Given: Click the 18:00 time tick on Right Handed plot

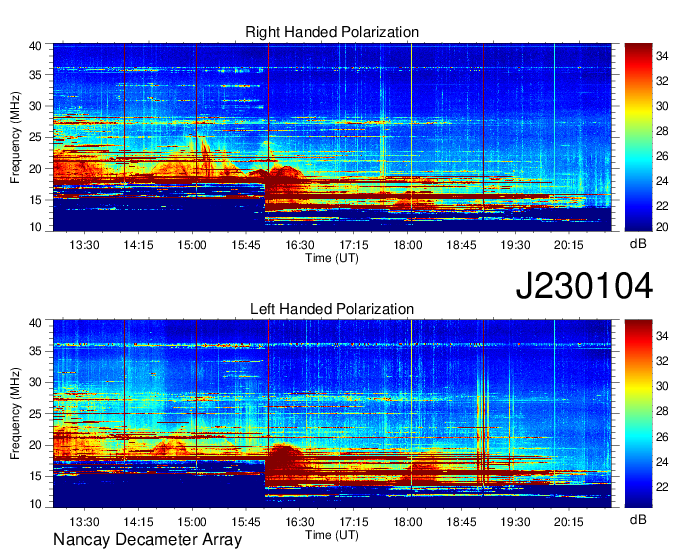Looking at the screenshot, I should click(x=408, y=245).
